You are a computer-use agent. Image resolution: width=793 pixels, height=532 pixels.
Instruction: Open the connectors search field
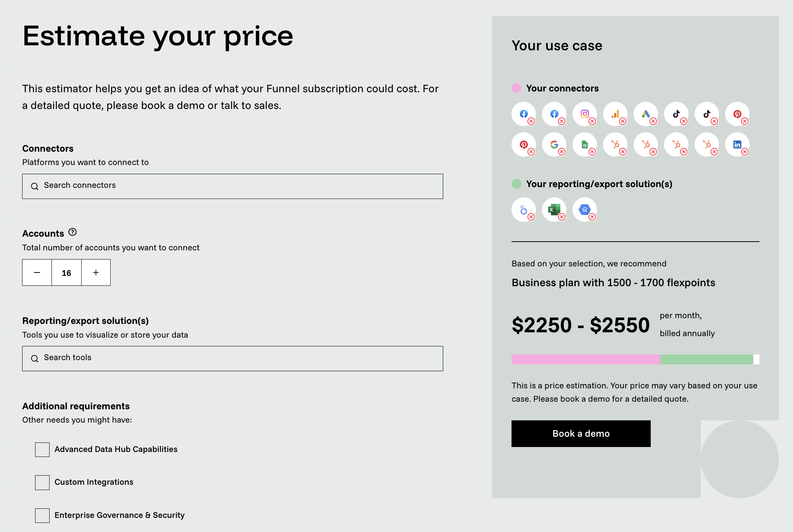tap(232, 186)
